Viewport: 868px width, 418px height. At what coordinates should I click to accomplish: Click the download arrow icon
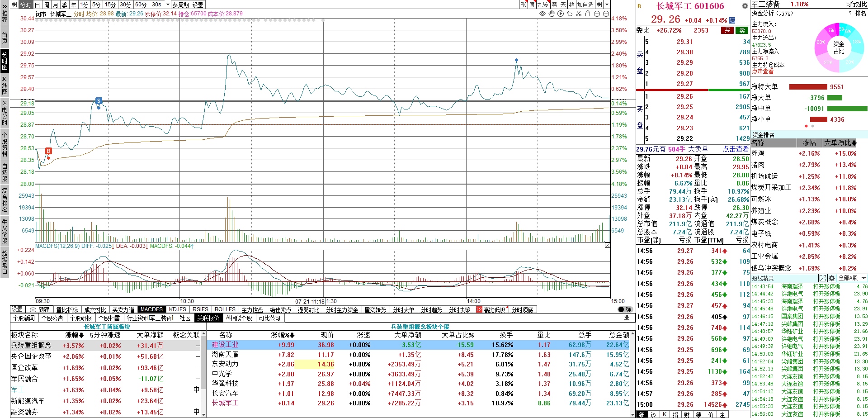[627, 318]
